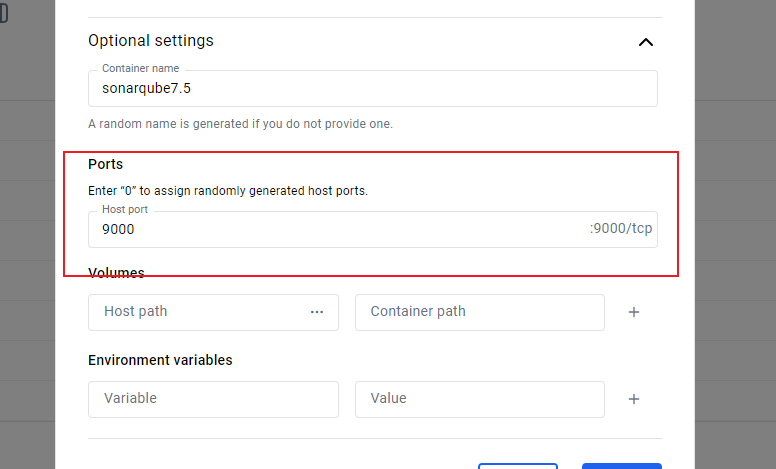776x469 pixels.
Task: Focus the environment Variable field
Action: pos(213,399)
